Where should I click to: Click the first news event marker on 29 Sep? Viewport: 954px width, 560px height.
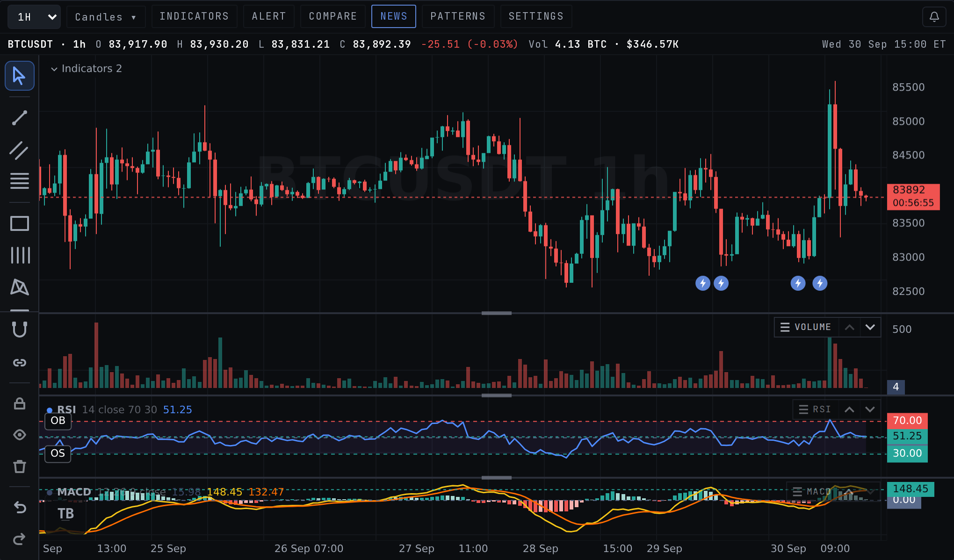click(703, 283)
